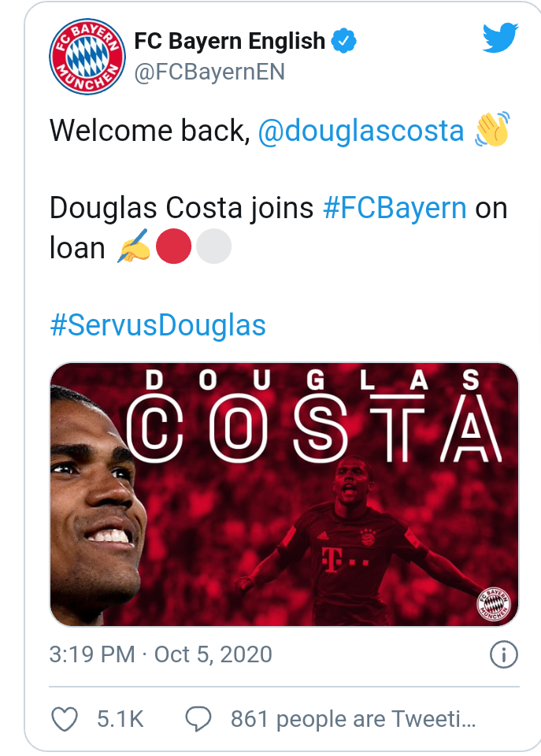Click the blue verified badge
Viewport: 541px width, 756px height.
[x=344, y=41]
